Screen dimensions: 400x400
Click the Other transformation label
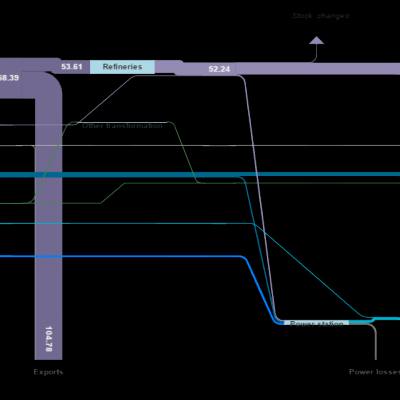(x=122, y=126)
